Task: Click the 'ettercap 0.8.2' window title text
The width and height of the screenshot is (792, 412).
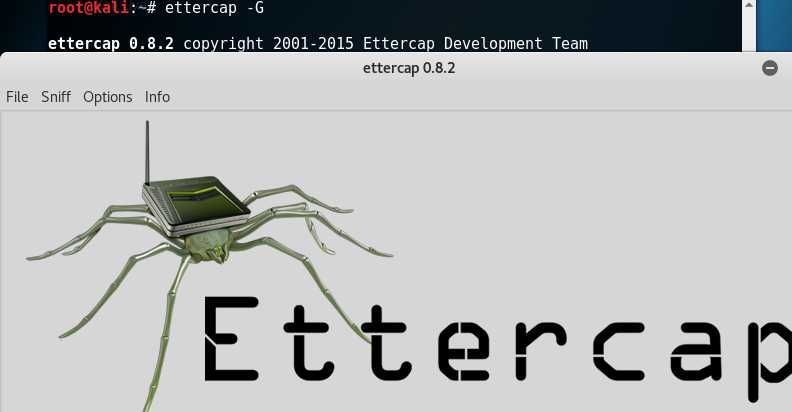Action: [x=409, y=68]
